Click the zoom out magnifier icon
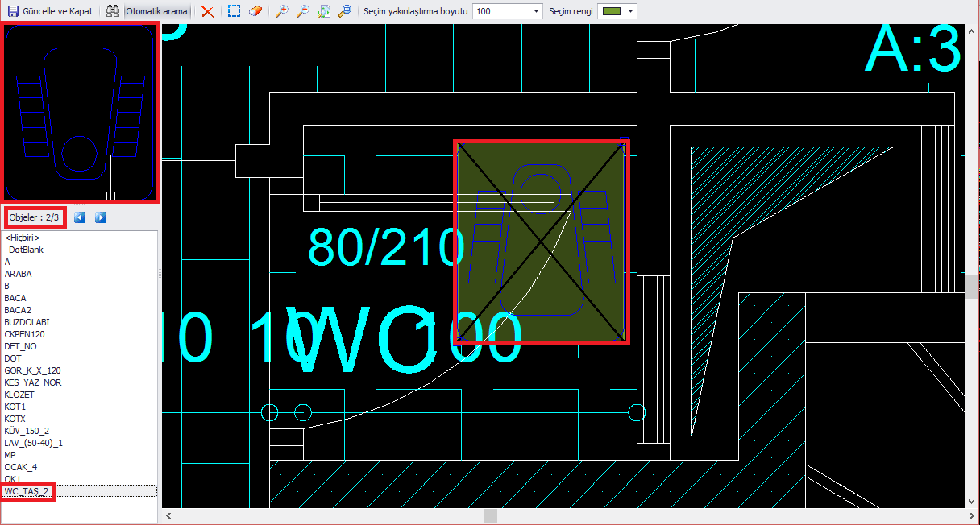 302,11
